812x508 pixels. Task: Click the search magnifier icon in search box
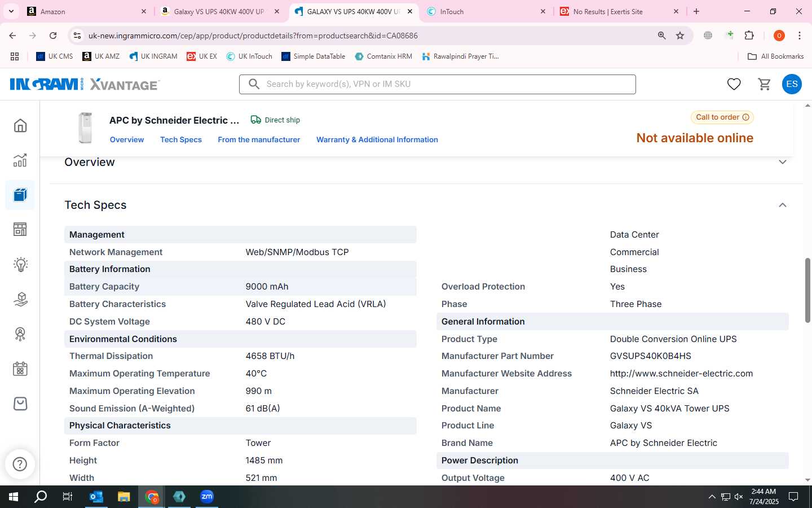[x=254, y=84]
